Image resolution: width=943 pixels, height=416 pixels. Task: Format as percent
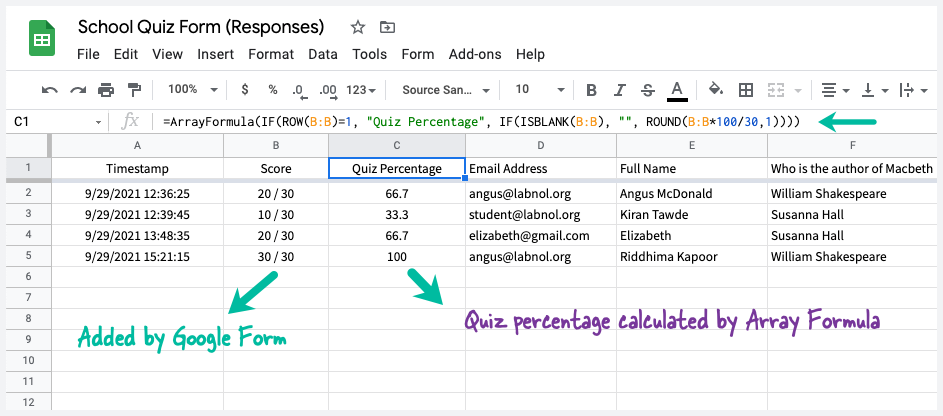(273, 90)
